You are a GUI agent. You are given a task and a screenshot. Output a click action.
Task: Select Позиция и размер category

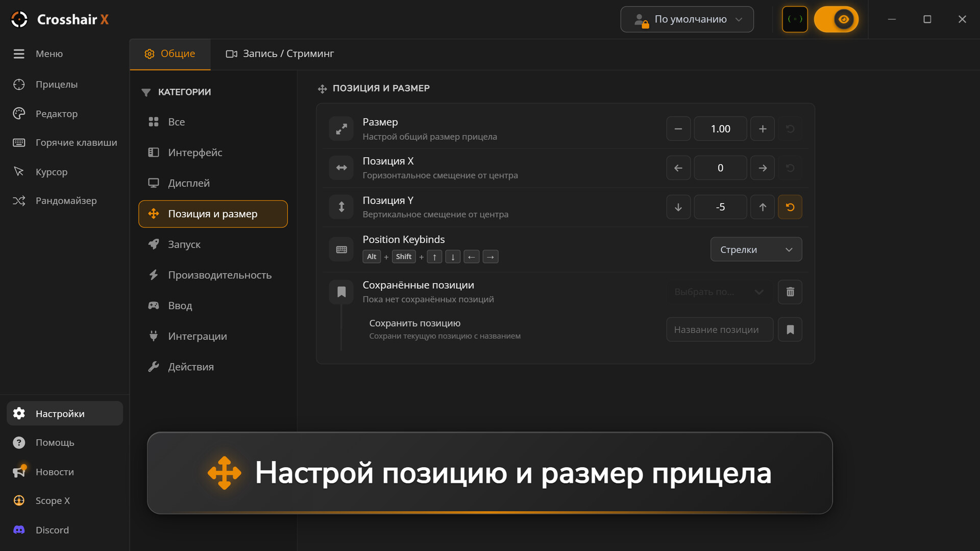pos(213,214)
